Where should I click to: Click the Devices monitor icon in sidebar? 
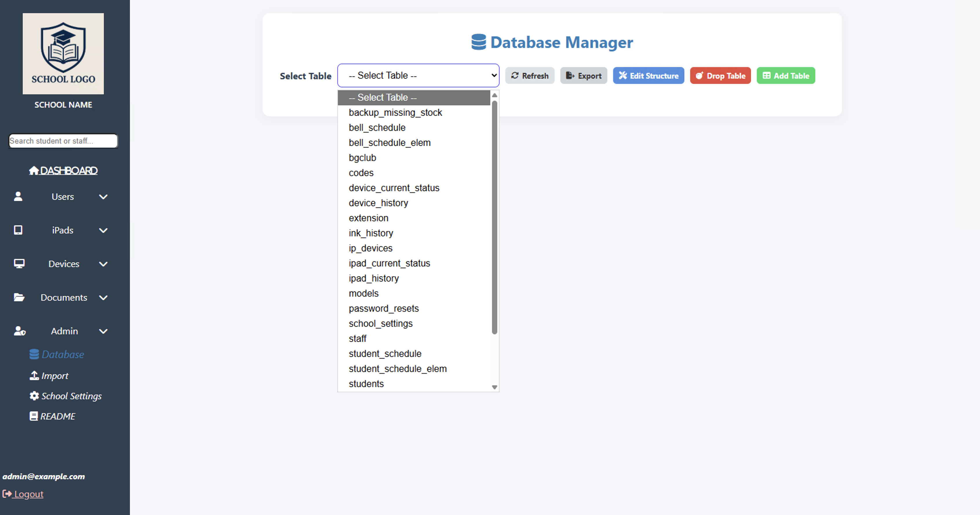tap(19, 263)
